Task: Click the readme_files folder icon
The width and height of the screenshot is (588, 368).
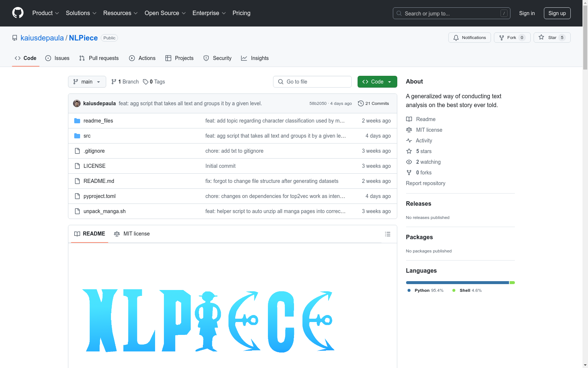Action: pos(77,121)
